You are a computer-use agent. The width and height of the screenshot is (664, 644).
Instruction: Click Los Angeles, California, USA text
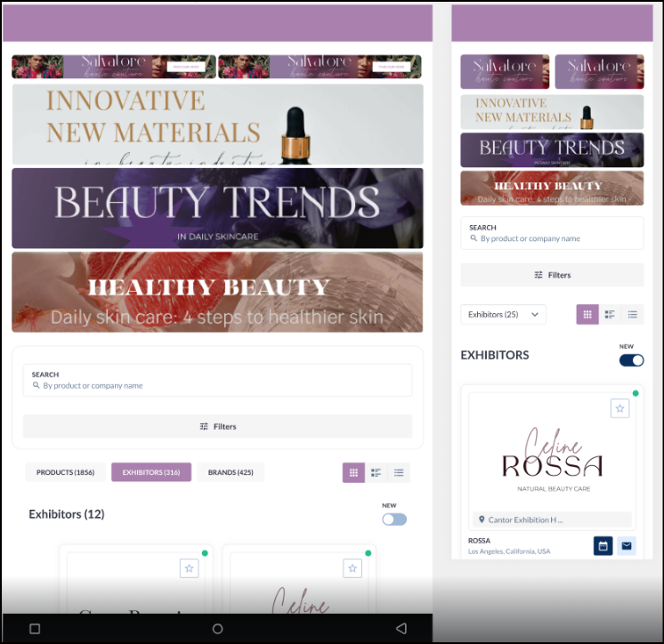point(509,551)
